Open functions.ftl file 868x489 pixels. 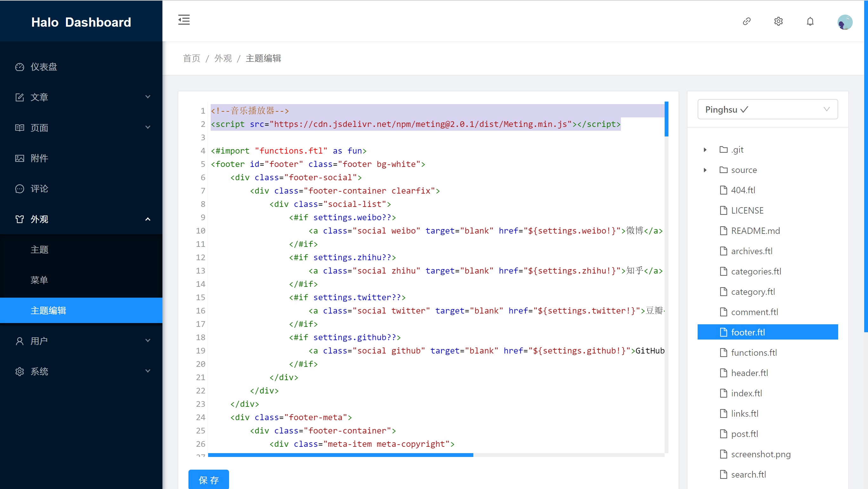[x=748, y=353]
